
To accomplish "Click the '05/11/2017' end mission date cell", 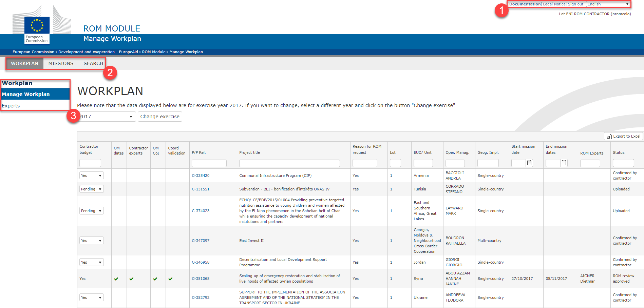I will pyautogui.click(x=556, y=279).
